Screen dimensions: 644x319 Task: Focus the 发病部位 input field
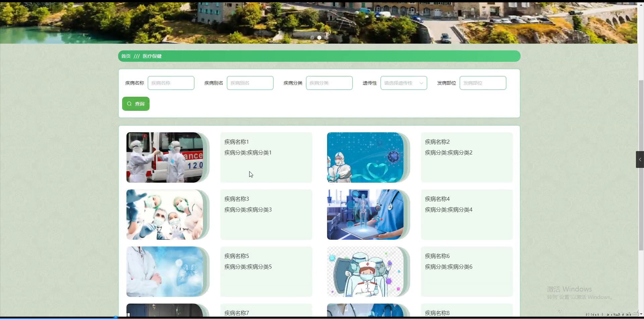pos(483,83)
